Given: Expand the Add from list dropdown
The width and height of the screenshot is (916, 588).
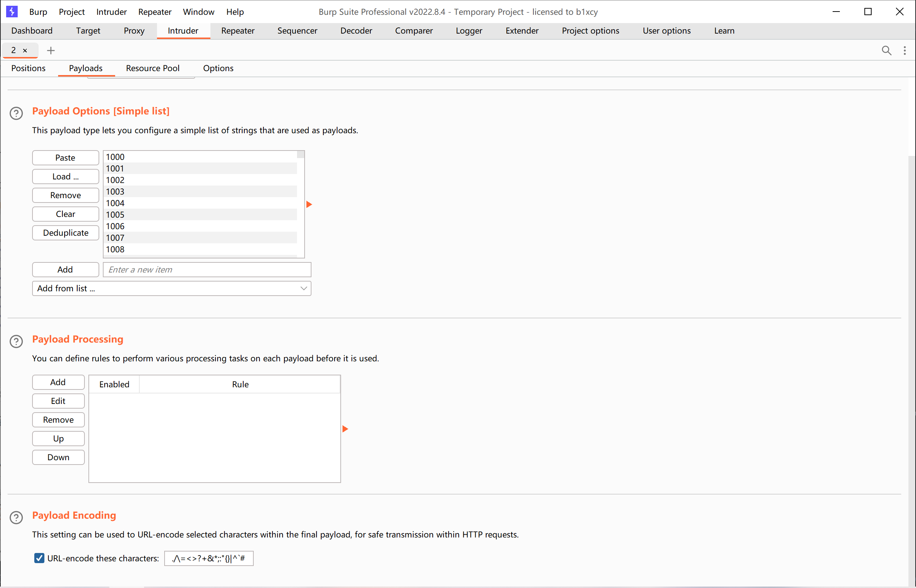Looking at the screenshot, I should coord(172,289).
